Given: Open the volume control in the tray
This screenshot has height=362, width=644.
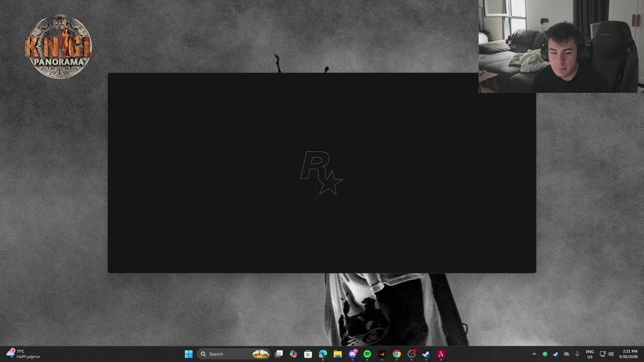Looking at the screenshot, I should (x=611, y=354).
